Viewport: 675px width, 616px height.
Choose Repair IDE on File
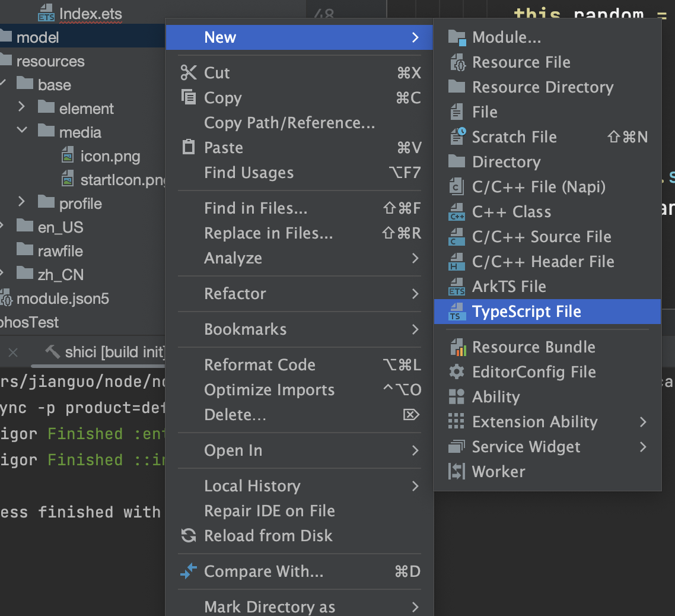pos(299,512)
